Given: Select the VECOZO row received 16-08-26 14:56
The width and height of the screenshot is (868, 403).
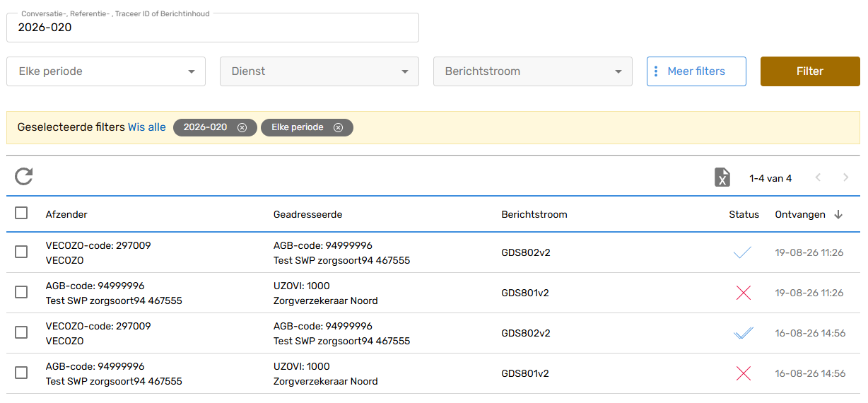Looking at the screenshot, I should (21, 332).
